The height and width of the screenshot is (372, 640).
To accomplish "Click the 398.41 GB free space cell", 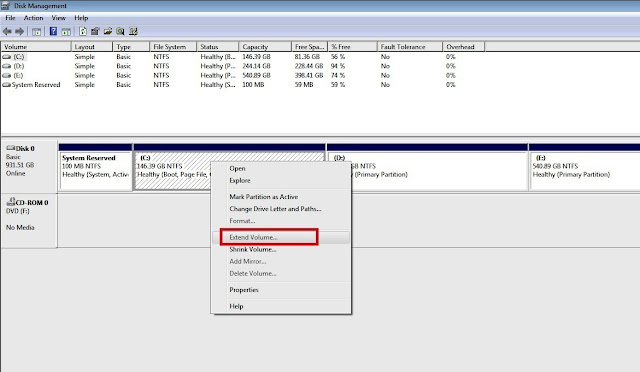I will (x=309, y=76).
